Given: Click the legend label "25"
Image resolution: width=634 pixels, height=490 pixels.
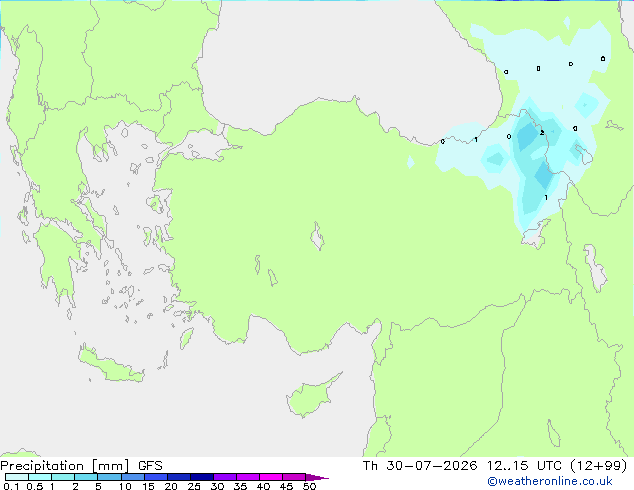Looking at the screenshot, I should pyautogui.click(x=194, y=486).
